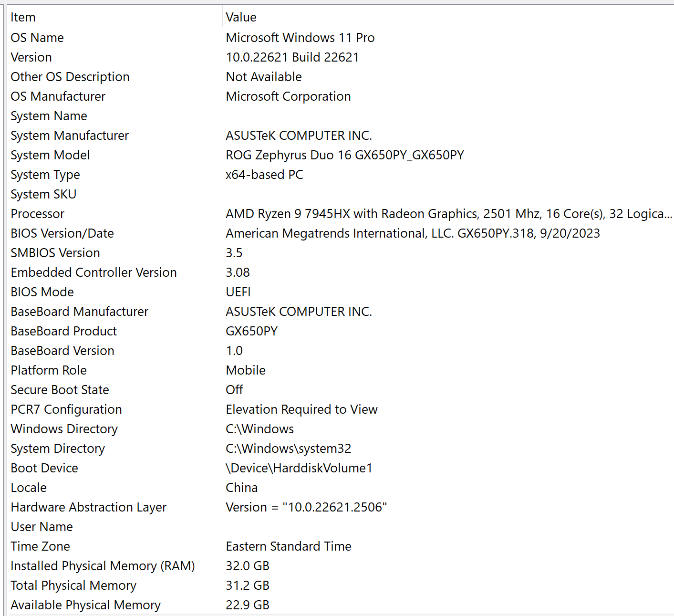674x616 pixels.
Task: Select the BaseBoard Product row label
Action: point(63,331)
